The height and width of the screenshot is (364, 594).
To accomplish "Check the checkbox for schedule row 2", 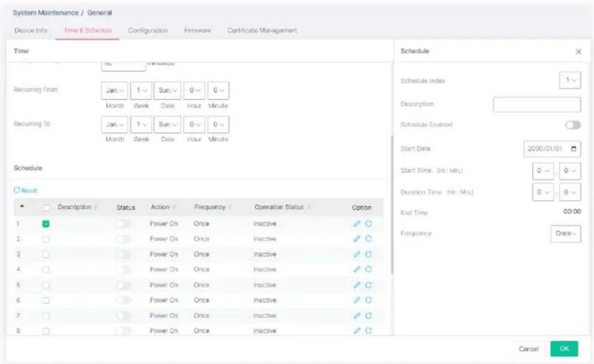I will (x=46, y=239).
